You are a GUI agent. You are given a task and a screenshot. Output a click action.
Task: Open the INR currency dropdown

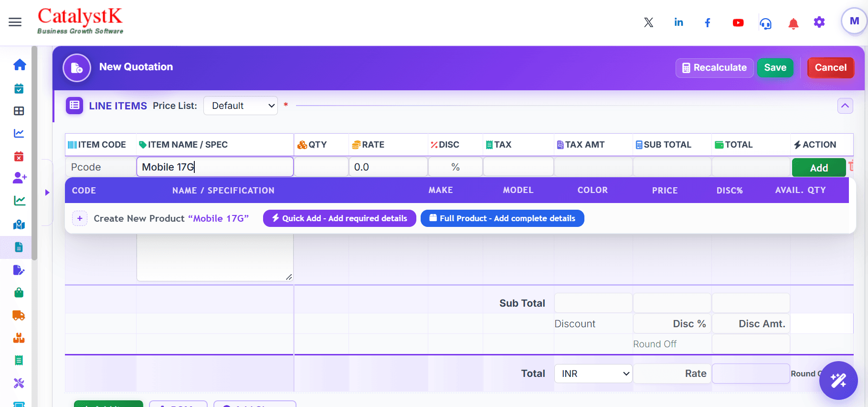(593, 374)
